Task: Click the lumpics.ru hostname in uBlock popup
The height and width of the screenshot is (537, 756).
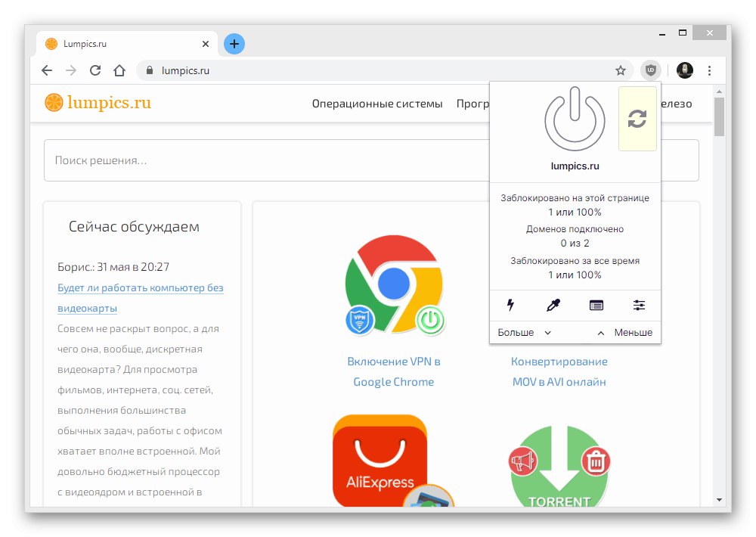Action: (575, 166)
